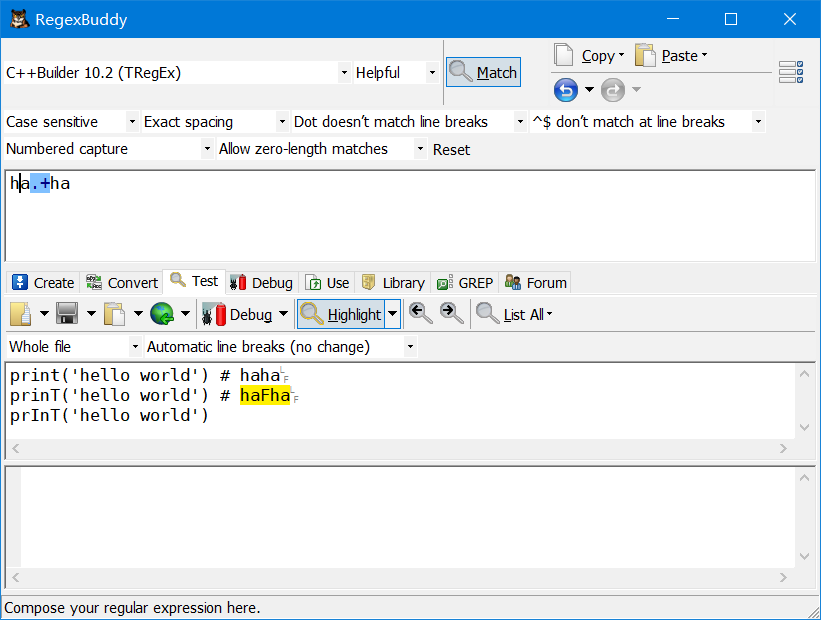821x620 pixels.
Task: Close the RegexBuddy window
Action: 790,19
